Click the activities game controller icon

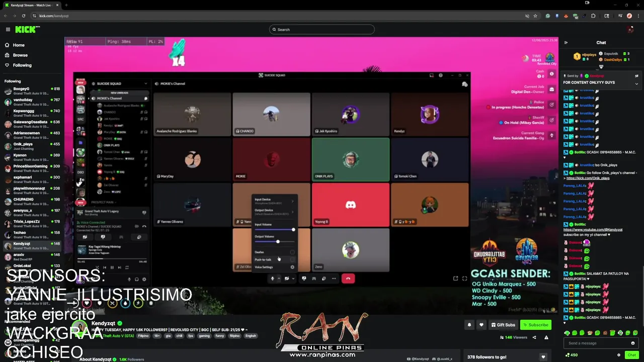click(314, 279)
